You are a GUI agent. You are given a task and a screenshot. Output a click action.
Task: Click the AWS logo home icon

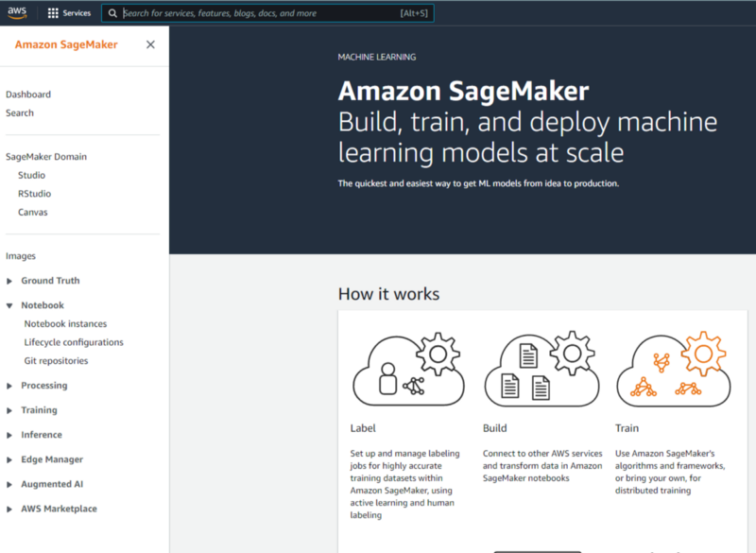(17, 13)
